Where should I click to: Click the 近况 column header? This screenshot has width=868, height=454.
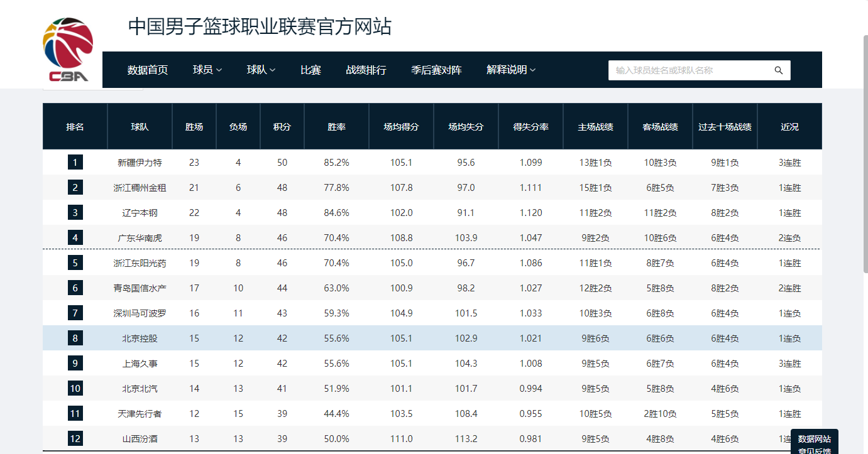(x=789, y=126)
